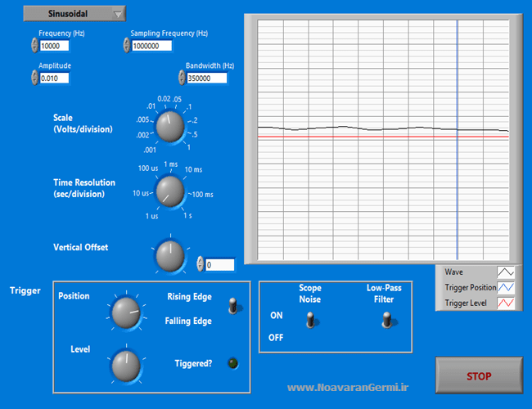
Task: Click the Trigger Position legend plot icon
Action: (x=506, y=287)
